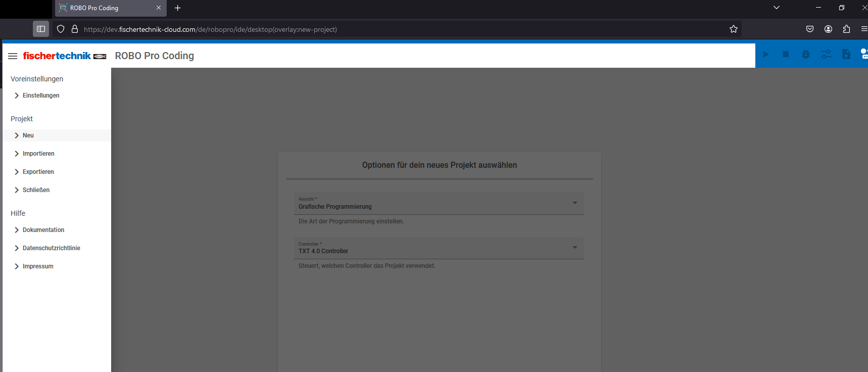Screen dimensions: 868x372
Task: Open the Datenschutzrichtlinie link
Action: tap(52, 248)
